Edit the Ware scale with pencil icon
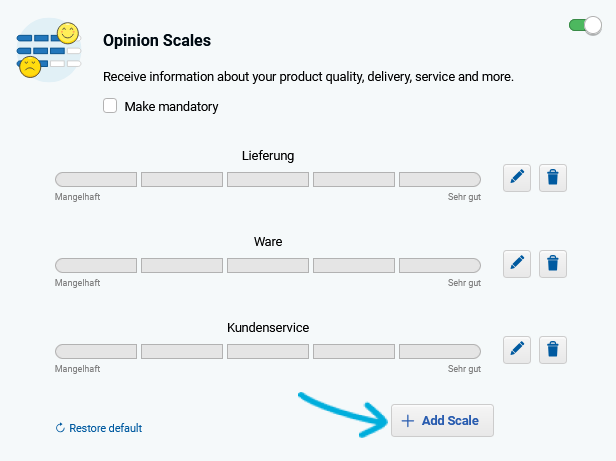 click(517, 264)
